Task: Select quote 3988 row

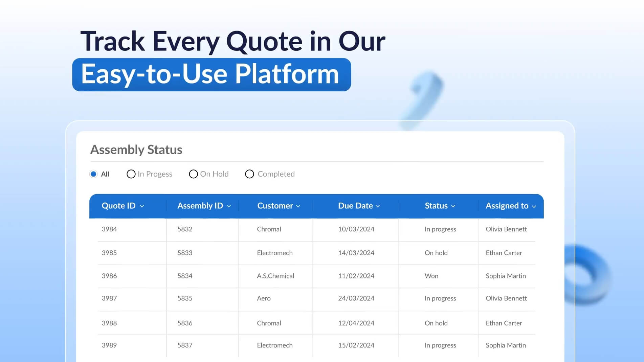Action: (109, 323)
